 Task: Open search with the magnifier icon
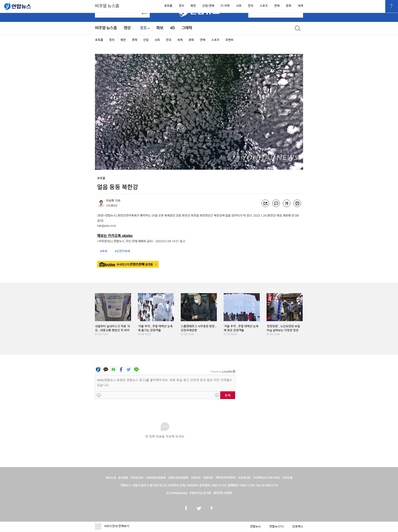(298, 28)
